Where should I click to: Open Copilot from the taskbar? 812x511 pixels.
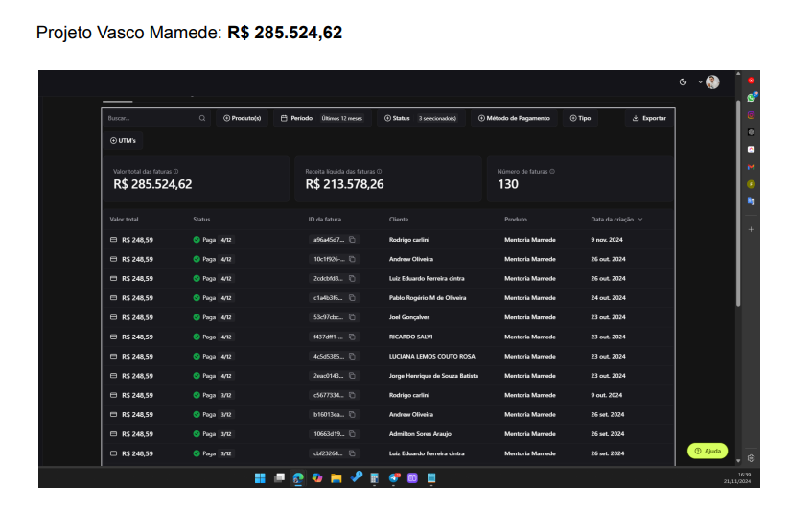pos(317,477)
